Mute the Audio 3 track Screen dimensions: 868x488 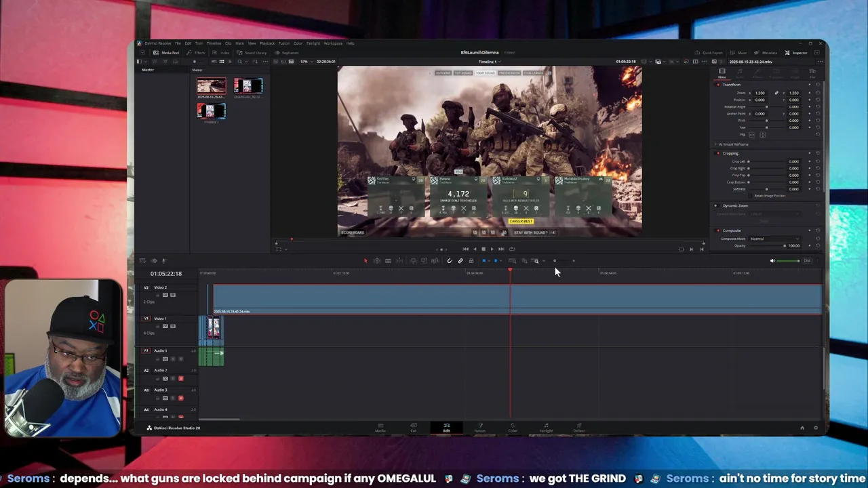click(180, 398)
